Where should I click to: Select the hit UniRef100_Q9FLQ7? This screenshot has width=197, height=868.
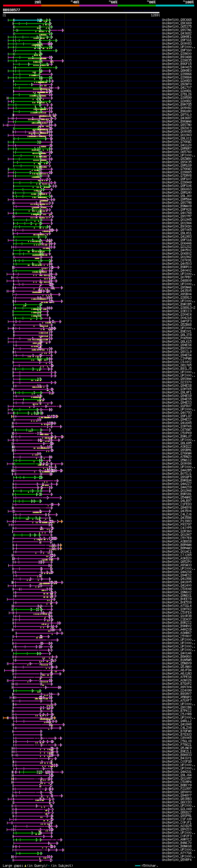177,416
